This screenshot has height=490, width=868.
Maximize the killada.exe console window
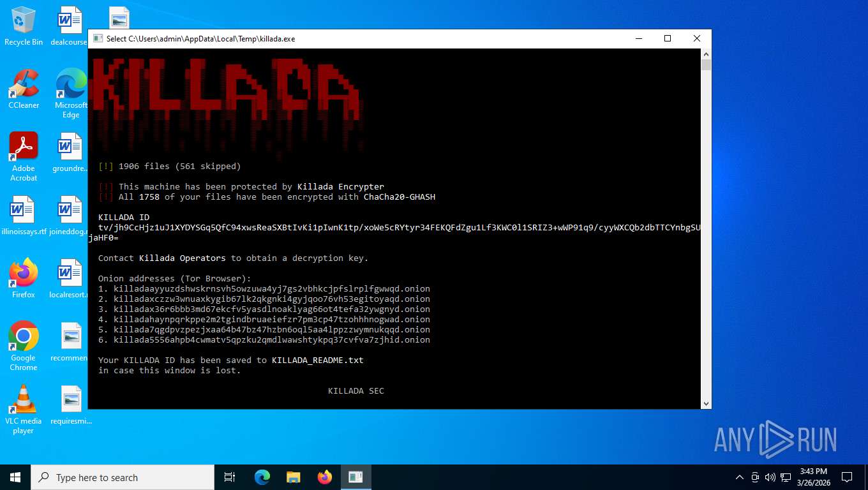668,38
